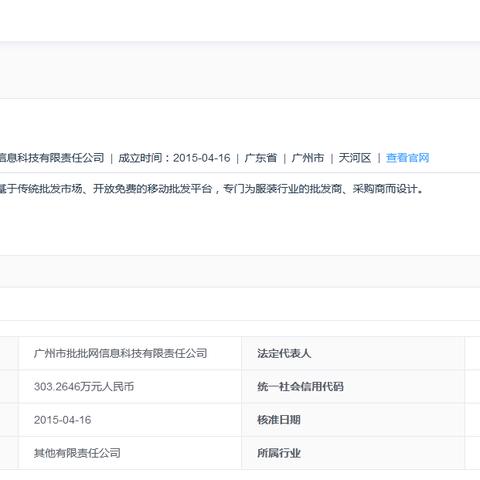Image resolution: width=480 pixels, height=480 pixels.
Task: Click the 统一社会信用代码 label cell
Action: (353, 387)
